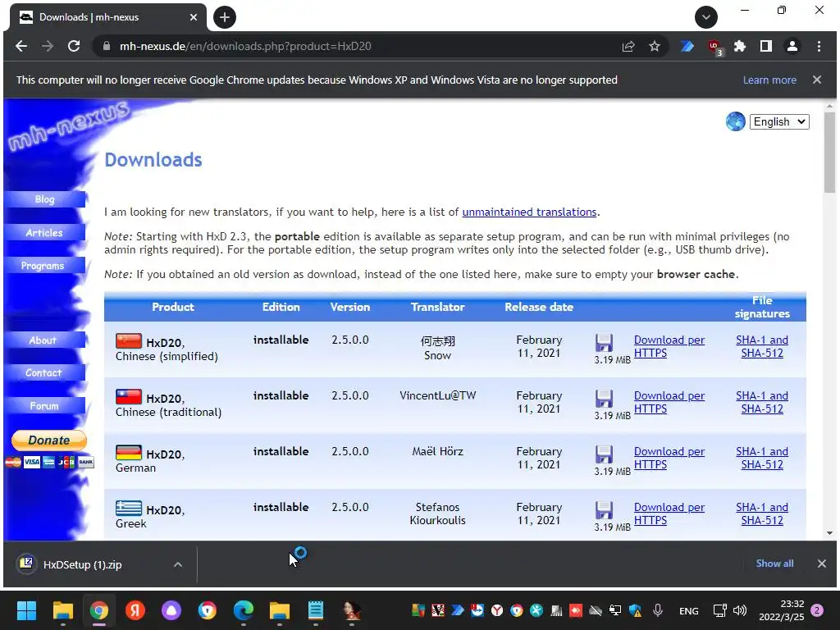
Task: Open SHA signatures for German
Action: coord(762,458)
